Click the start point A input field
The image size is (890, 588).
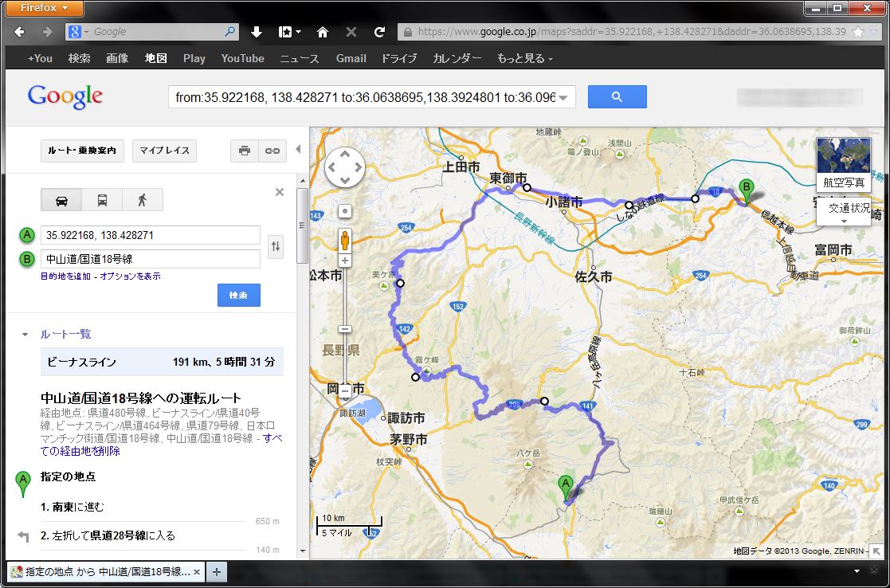click(151, 235)
